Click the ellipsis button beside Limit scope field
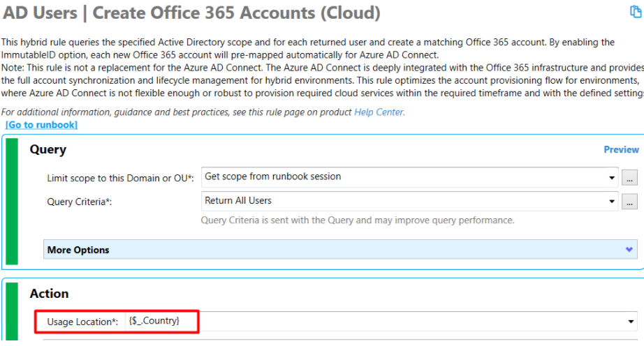 coord(629,178)
